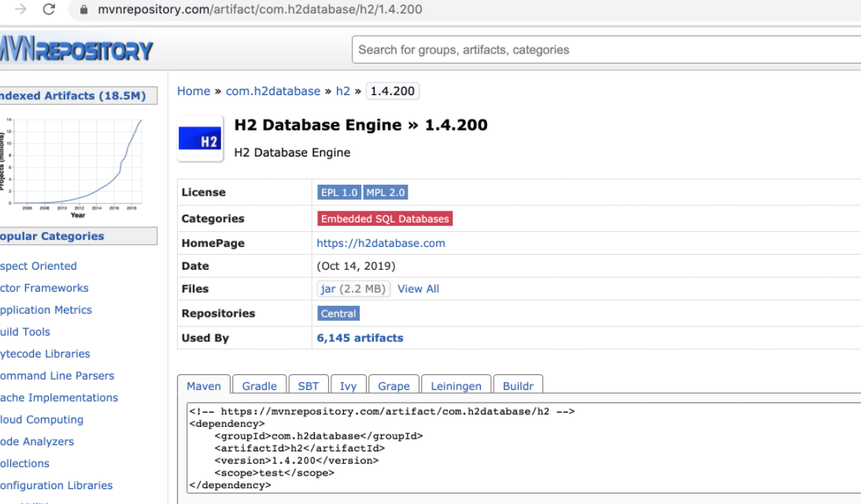Click the indexed artifacts growth chart
This screenshot has height=504, width=861.
[x=72, y=167]
